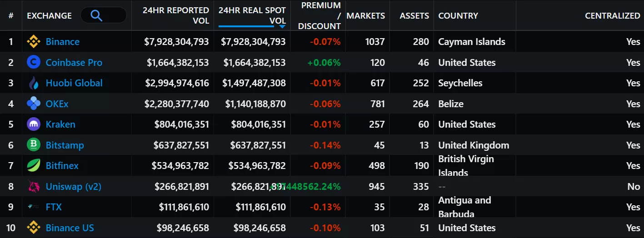Click the Bitstamp green logo icon
This screenshot has height=238, width=644.
tap(34, 145)
